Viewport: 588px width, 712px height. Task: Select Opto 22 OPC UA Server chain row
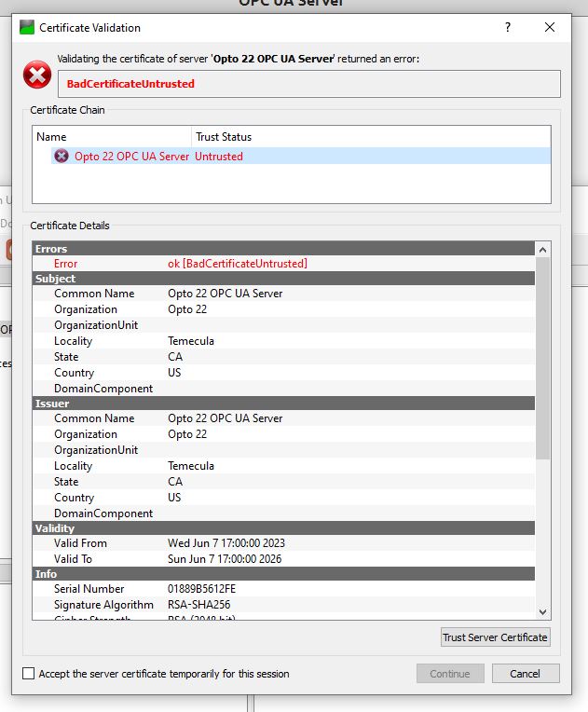[x=301, y=157]
